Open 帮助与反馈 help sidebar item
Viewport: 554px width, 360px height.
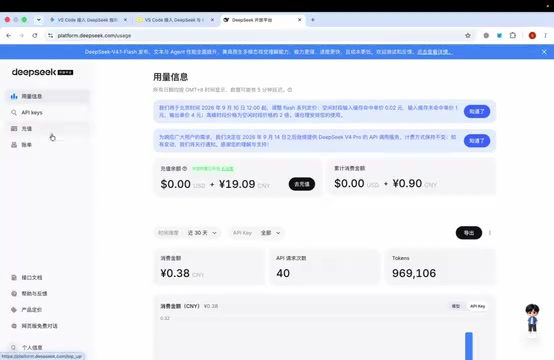tap(47, 294)
